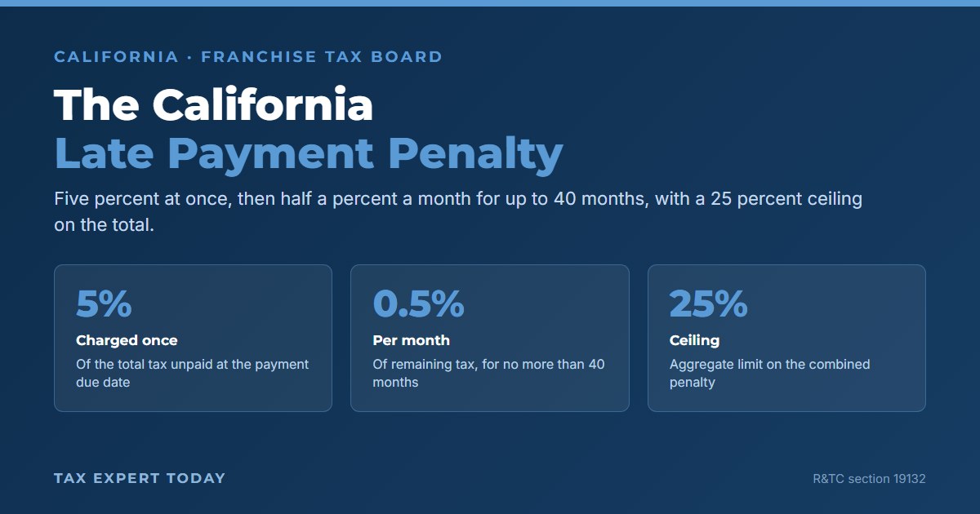This screenshot has width=980, height=514.
Task: Select 'The California' title line
Action: [214, 105]
